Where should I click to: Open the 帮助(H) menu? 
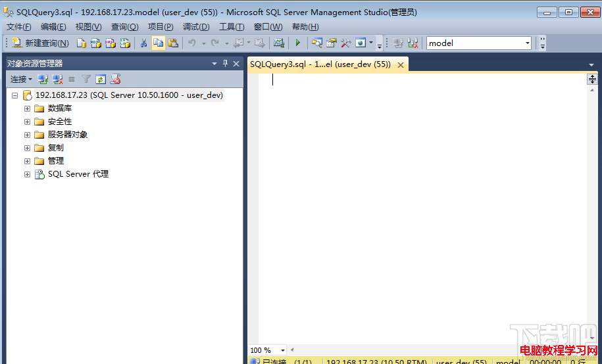pyautogui.click(x=305, y=27)
